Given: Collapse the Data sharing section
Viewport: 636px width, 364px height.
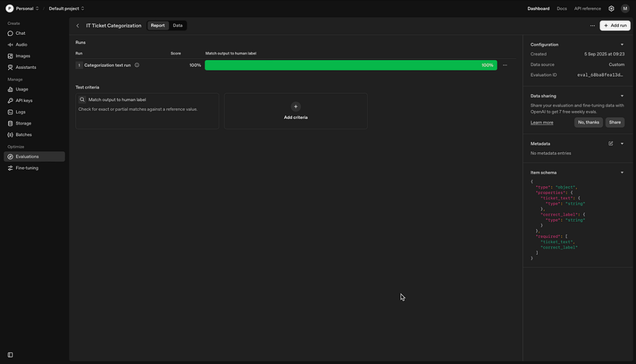Looking at the screenshot, I should pyautogui.click(x=622, y=96).
